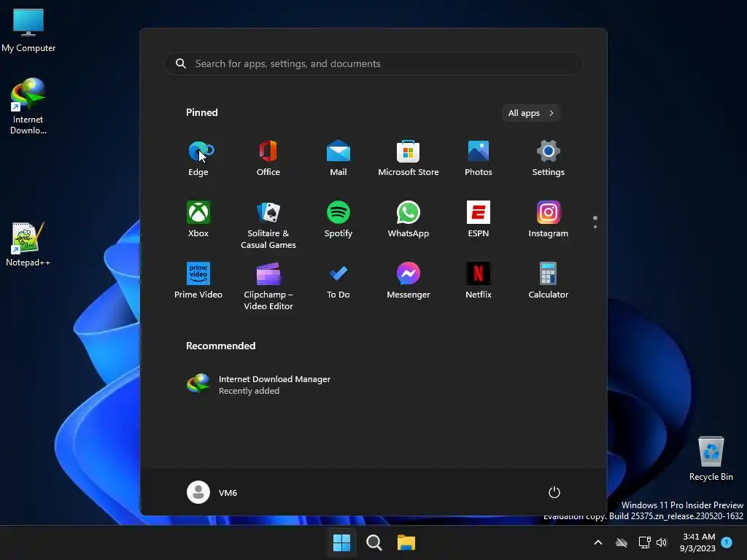Click the volume speaker tray icon
Screen dimensions: 747x560
point(662,542)
